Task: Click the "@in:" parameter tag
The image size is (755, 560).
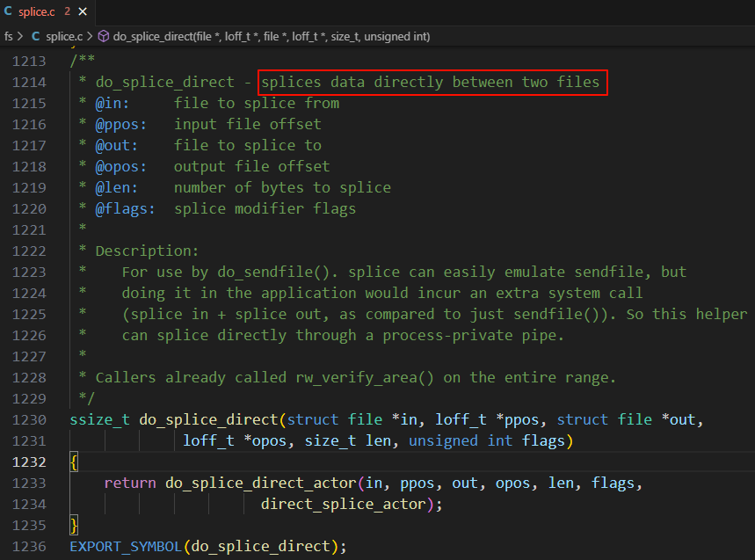Action: click(x=113, y=104)
